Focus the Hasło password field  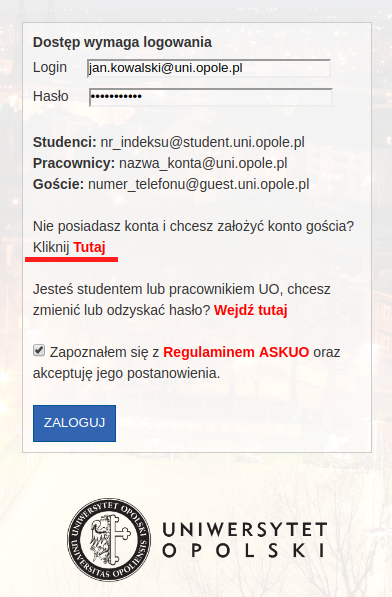pyautogui.click(x=211, y=97)
